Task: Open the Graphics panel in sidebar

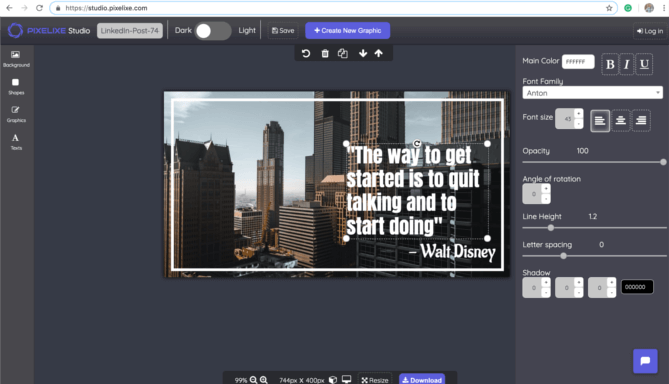Action: pos(16,114)
